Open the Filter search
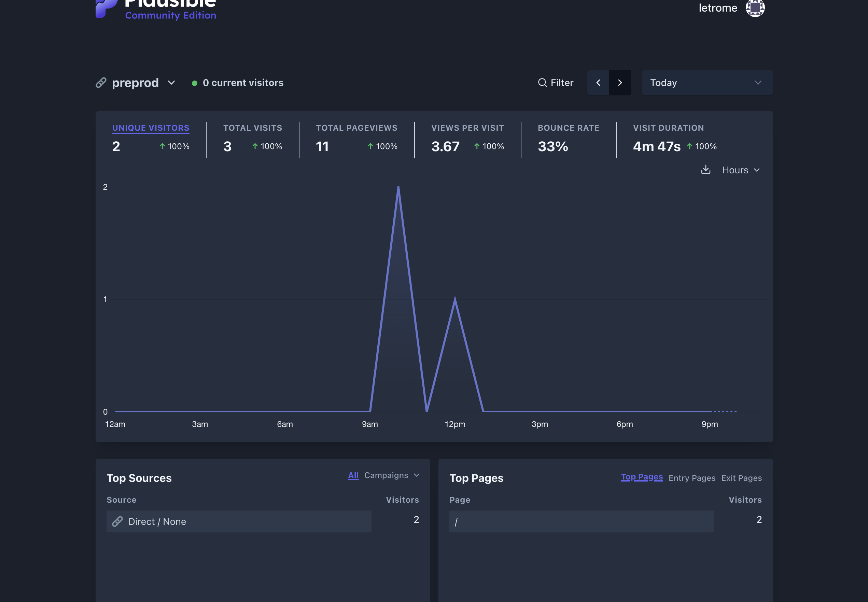The image size is (868, 602). tap(556, 83)
